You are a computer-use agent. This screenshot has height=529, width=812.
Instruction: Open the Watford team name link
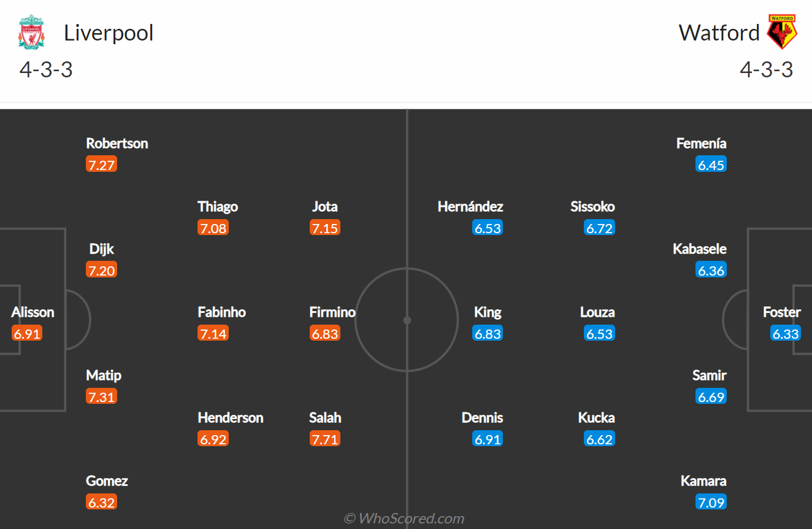[x=719, y=33]
